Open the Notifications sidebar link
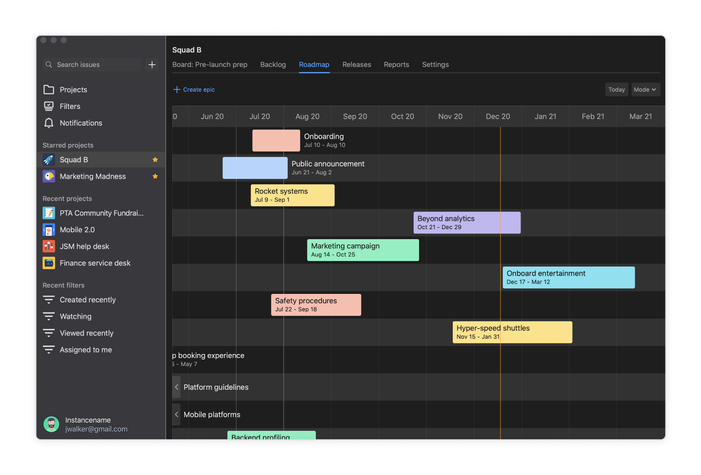The height and width of the screenshot is (475, 701). coord(81,123)
